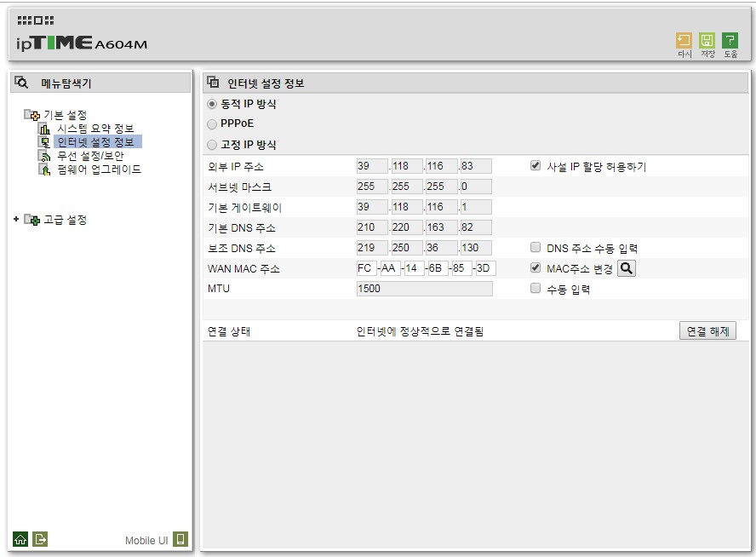Viewport: 756px width, 557px height.
Task: Click WAN MAC field AA
Action: pos(391,268)
